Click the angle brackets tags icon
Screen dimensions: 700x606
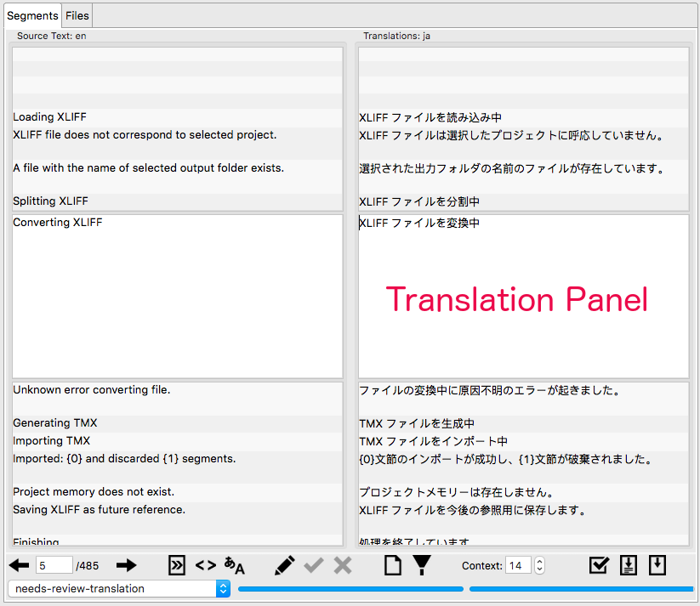point(205,565)
